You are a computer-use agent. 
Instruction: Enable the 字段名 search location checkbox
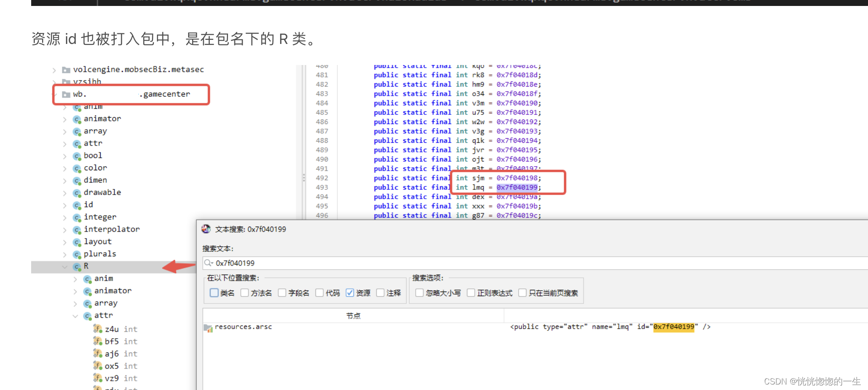(x=282, y=292)
